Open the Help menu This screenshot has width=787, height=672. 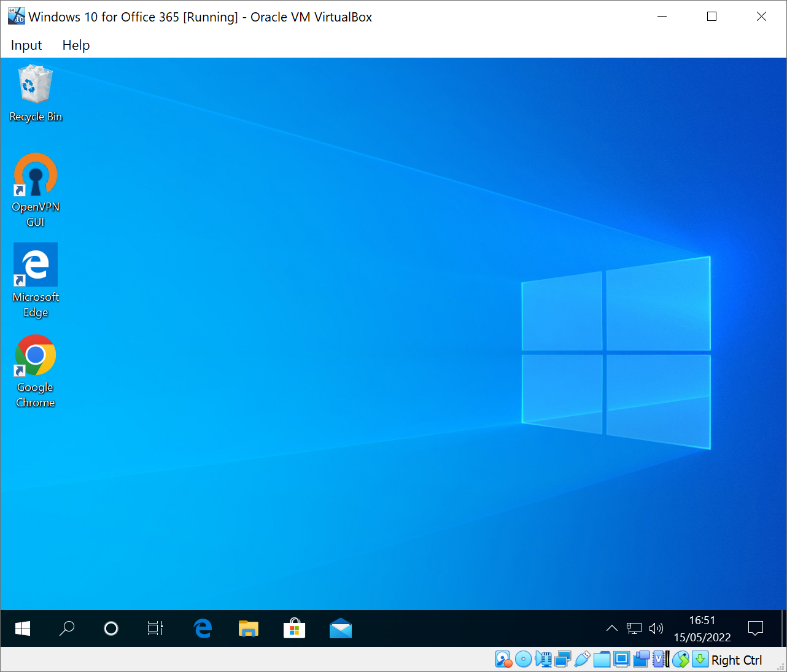pyautogui.click(x=76, y=45)
